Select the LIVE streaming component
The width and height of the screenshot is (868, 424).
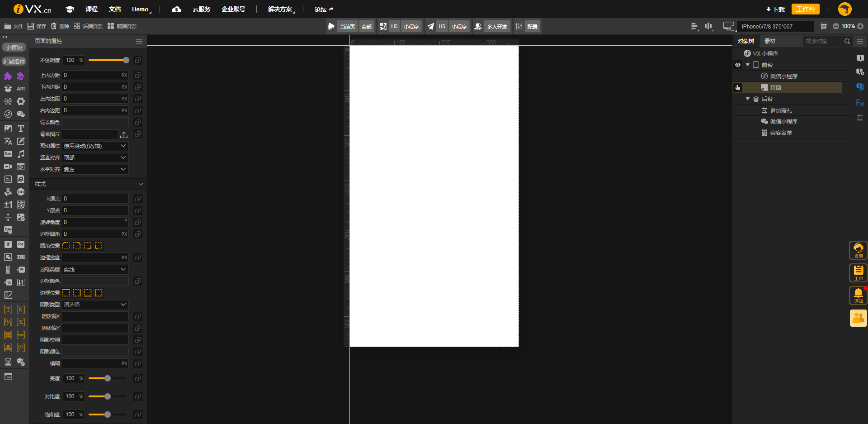[8, 376]
